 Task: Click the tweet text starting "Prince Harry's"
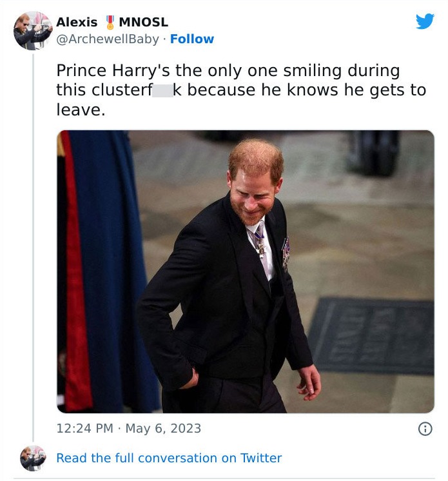point(228,71)
